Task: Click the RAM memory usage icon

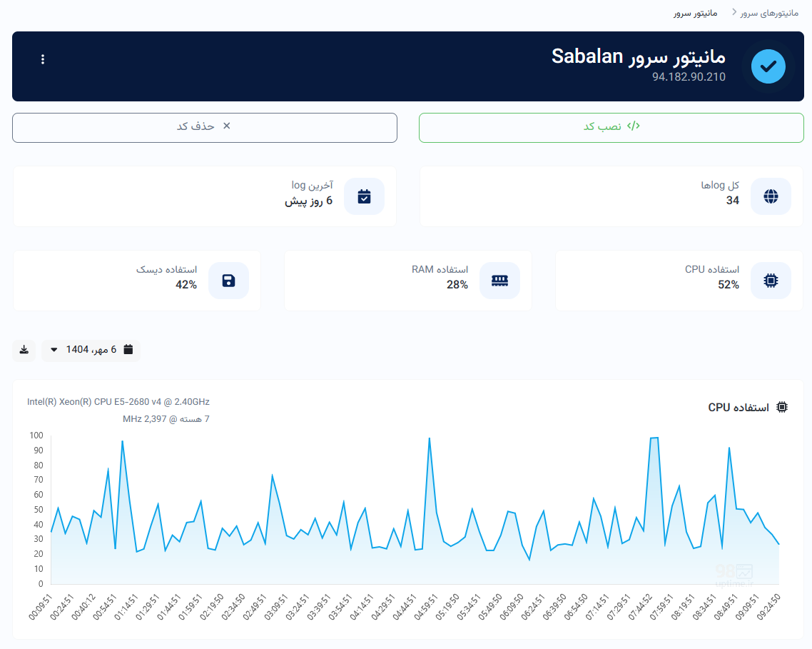Action: coord(499,281)
